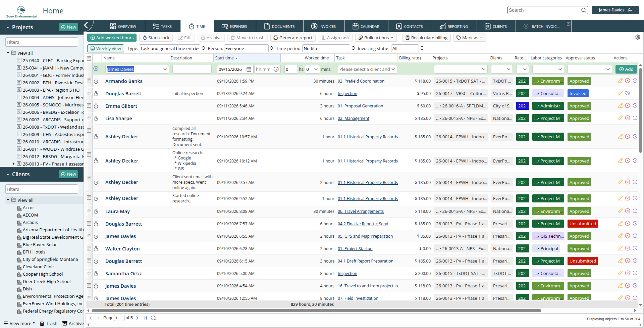Screen dimensions: 644x328
Task: Click the clock icon in hh:mm field
Action: point(276,69)
